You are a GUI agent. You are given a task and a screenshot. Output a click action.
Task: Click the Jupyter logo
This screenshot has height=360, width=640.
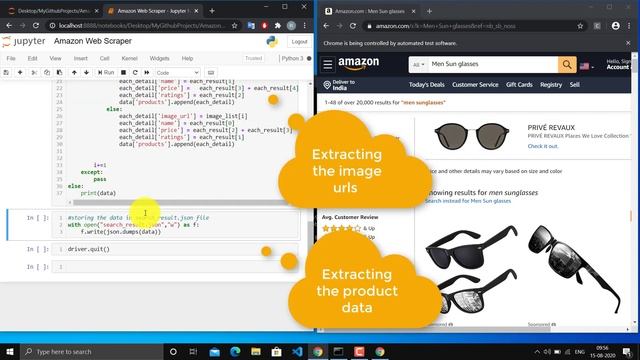coord(24,41)
